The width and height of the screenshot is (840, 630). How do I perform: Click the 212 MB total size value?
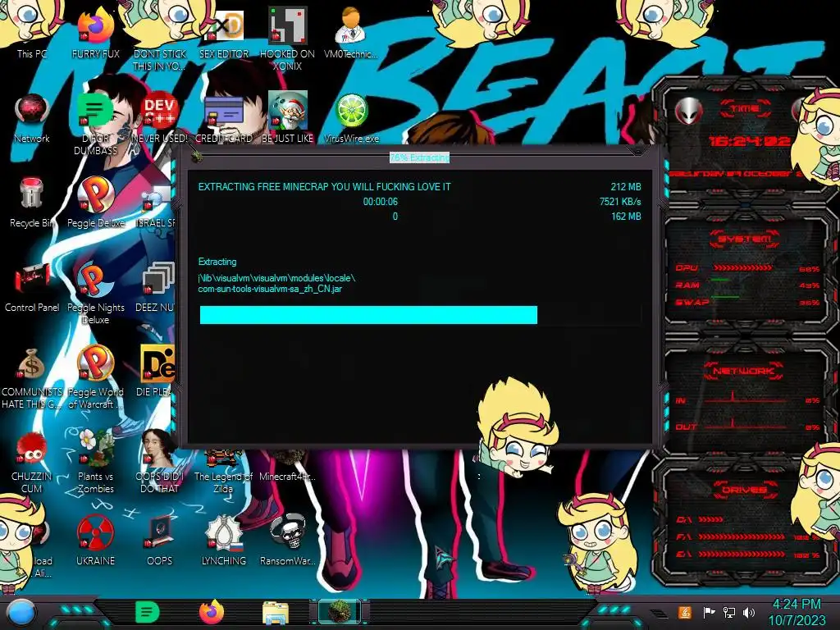[x=626, y=186]
